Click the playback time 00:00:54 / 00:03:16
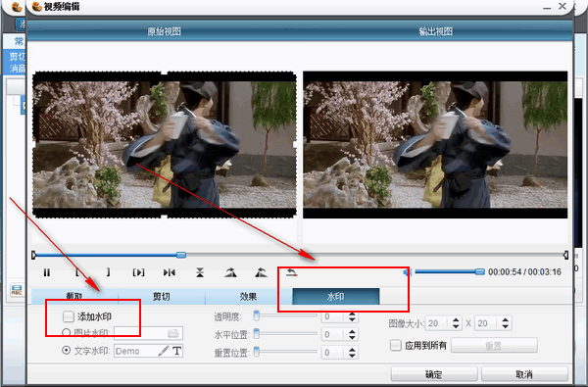588x387 pixels. tap(524, 271)
